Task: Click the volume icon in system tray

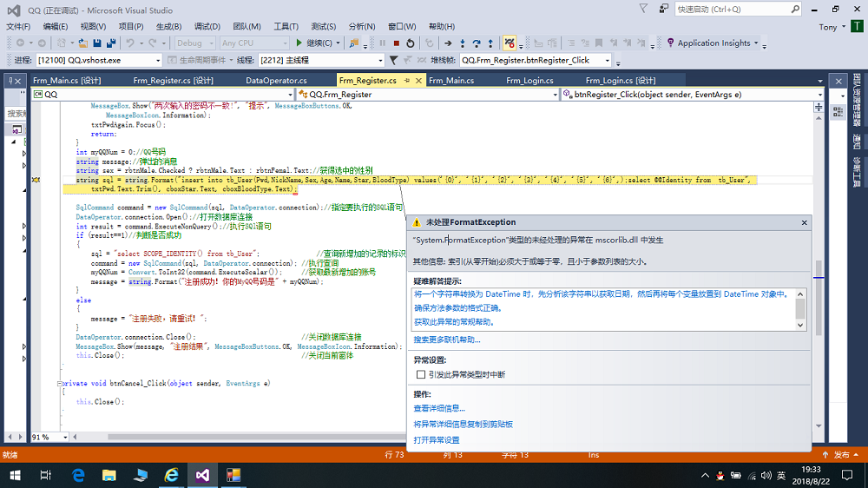Action: point(766,475)
